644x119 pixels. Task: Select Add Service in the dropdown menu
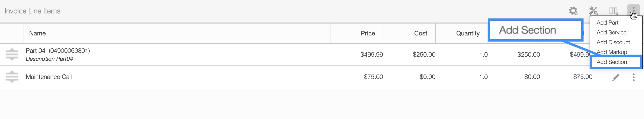611,33
